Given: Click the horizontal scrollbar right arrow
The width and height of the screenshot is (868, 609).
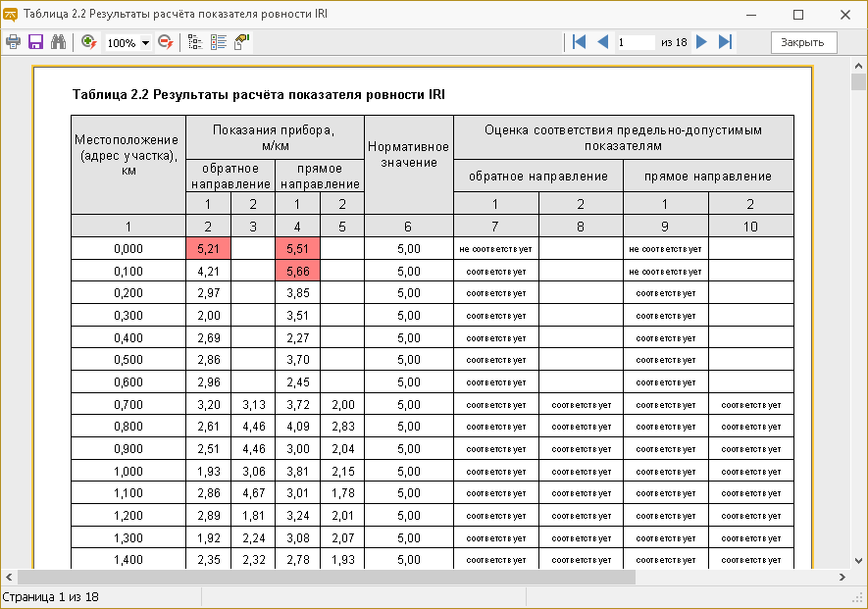Looking at the screenshot, I should pyautogui.click(x=842, y=577).
